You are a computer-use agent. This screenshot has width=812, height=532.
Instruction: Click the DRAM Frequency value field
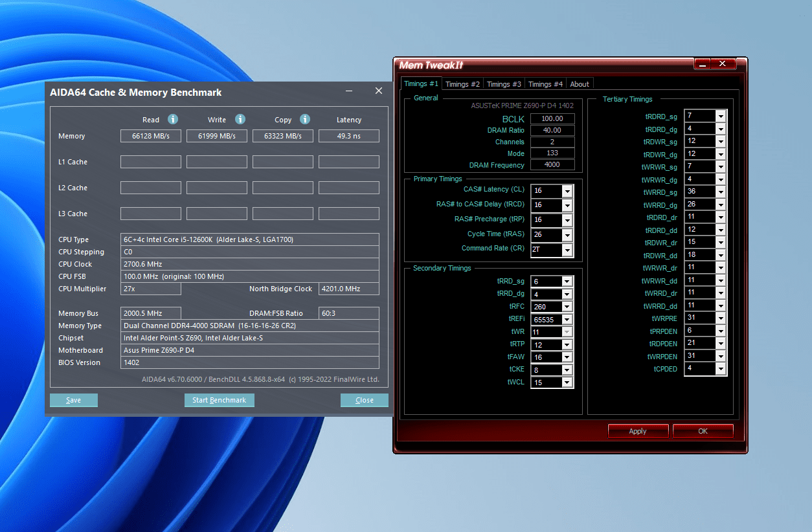tap(552, 165)
